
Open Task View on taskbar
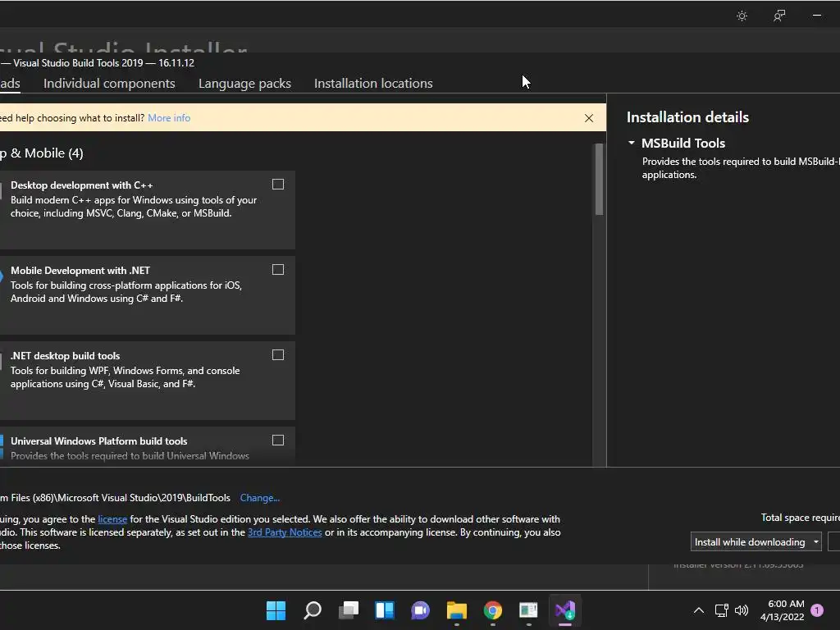tap(349, 610)
